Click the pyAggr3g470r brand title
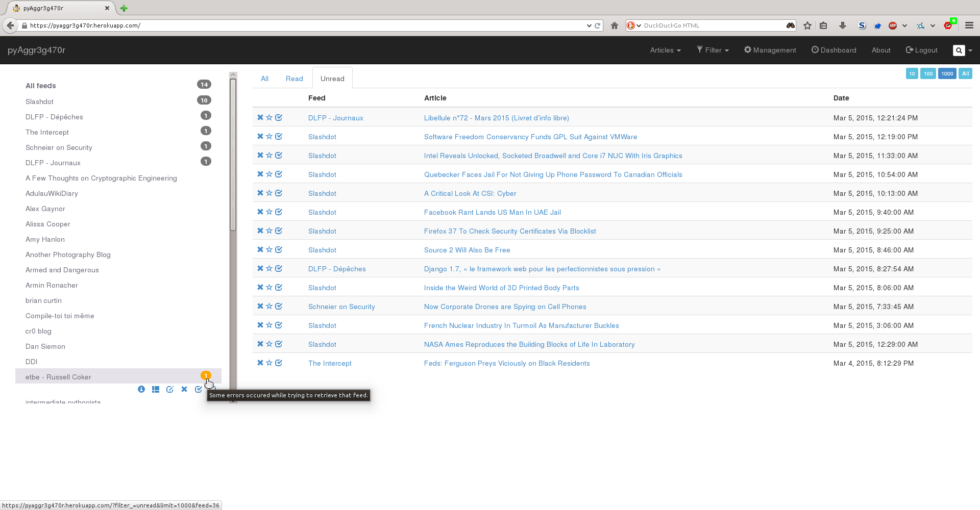 36,50
